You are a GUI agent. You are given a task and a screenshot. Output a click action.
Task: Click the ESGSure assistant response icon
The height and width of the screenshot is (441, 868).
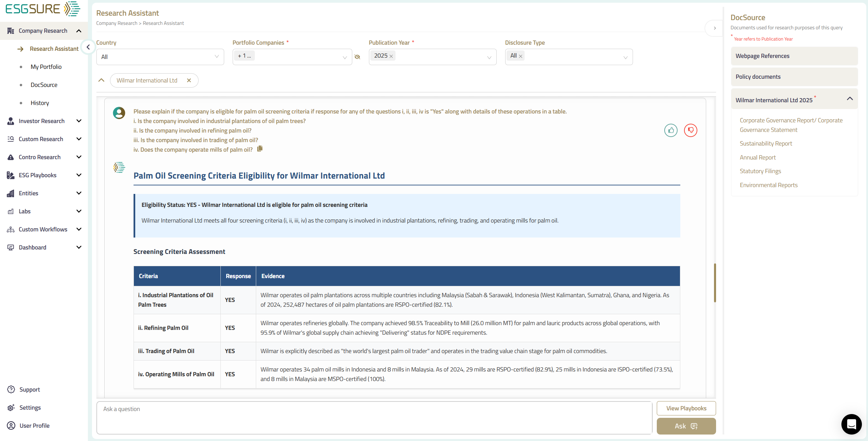119,167
